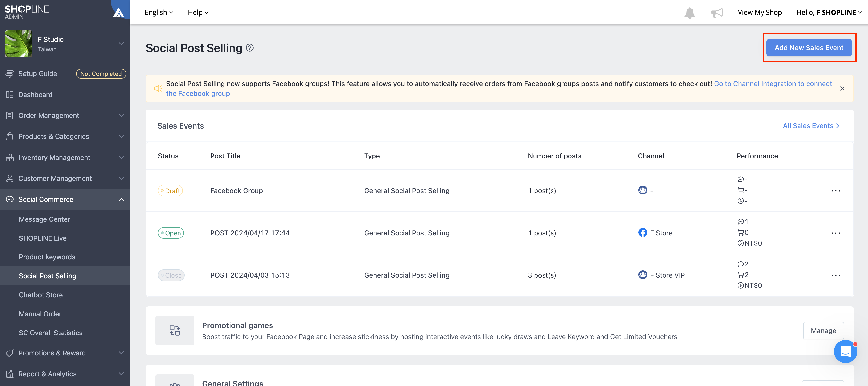Click the Social Commerce chat bubble icon
868x386 pixels.
(9, 199)
